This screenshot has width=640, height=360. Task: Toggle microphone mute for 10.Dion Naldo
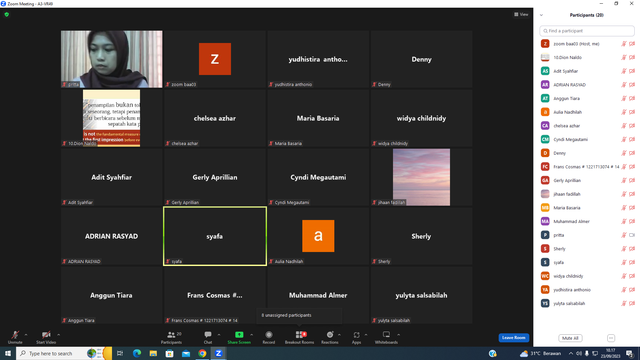(x=624, y=58)
